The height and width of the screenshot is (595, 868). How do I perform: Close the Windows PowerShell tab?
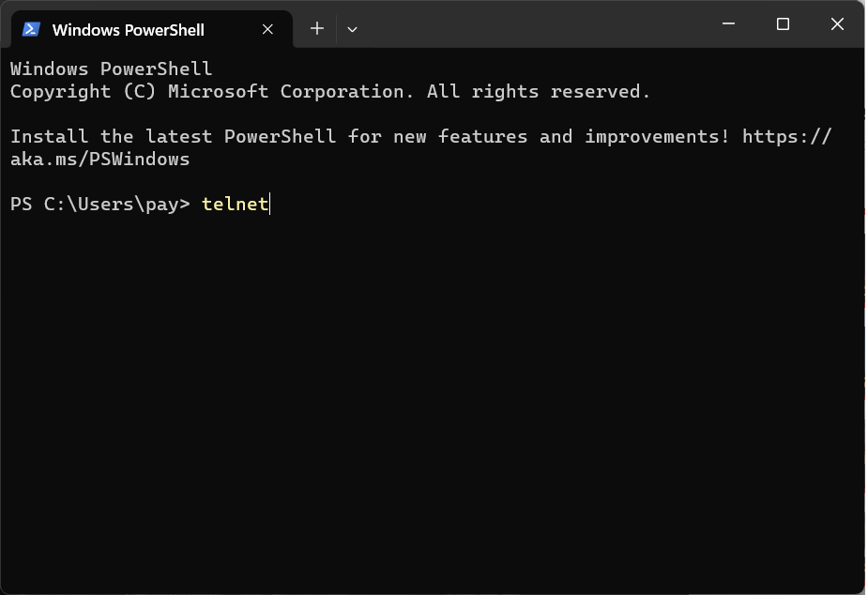pyautogui.click(x=267, y=29)
